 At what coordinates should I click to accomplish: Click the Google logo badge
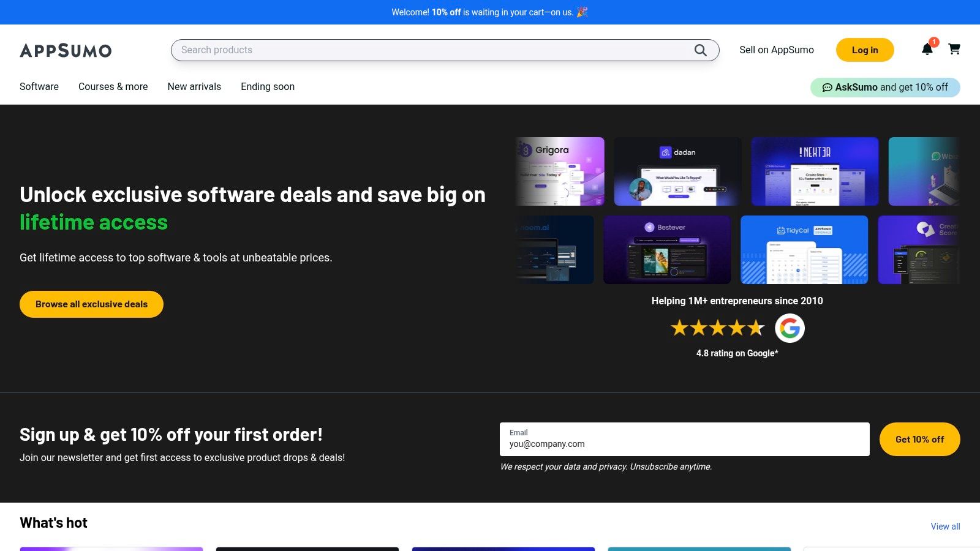(790, 328)
